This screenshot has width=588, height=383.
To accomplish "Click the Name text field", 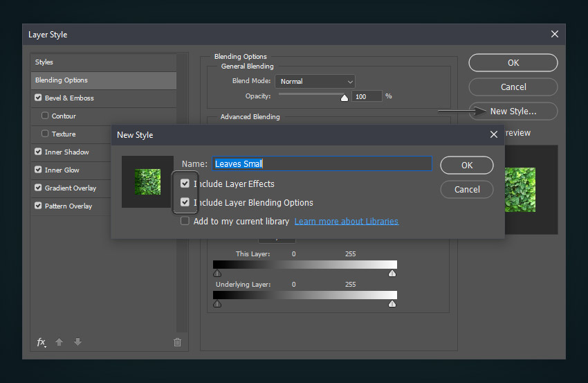I will pos(322,164).
